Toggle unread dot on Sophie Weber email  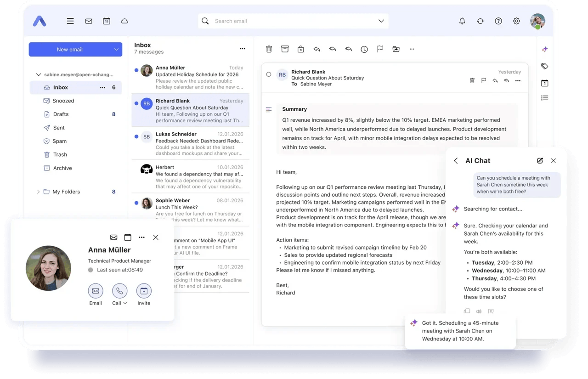(136, 203)
